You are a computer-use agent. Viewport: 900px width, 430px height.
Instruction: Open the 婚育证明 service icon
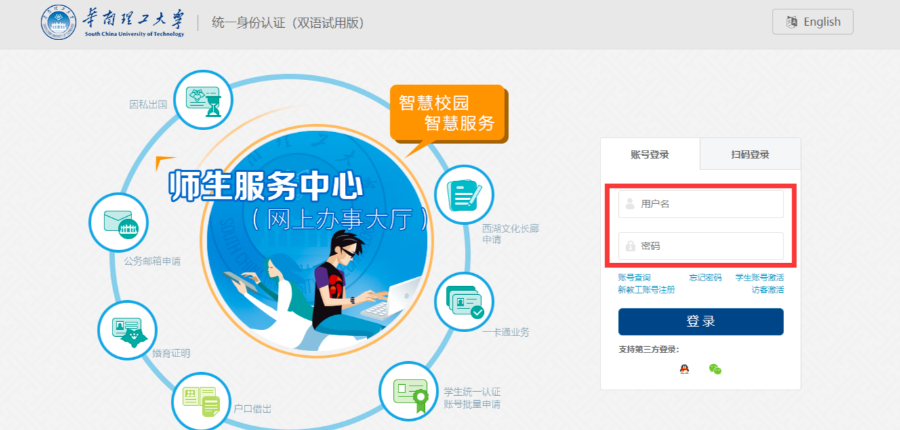click(x=127, y=330)
